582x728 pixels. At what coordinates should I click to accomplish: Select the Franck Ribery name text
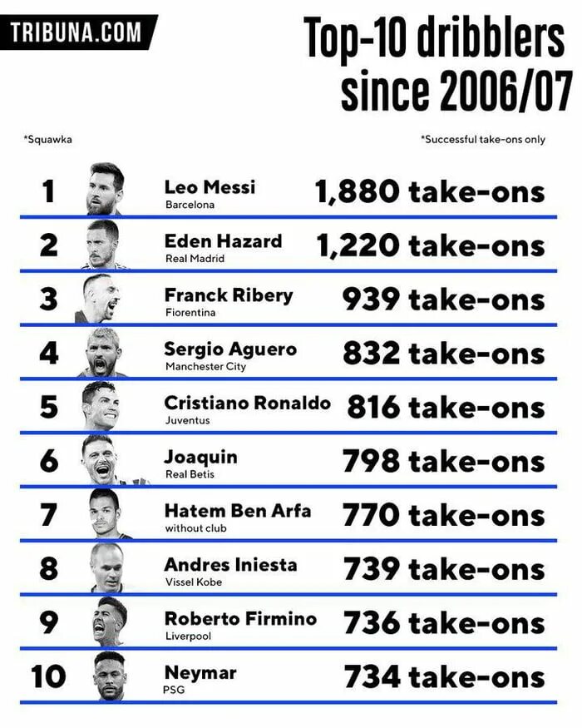[x=229, y=295]
